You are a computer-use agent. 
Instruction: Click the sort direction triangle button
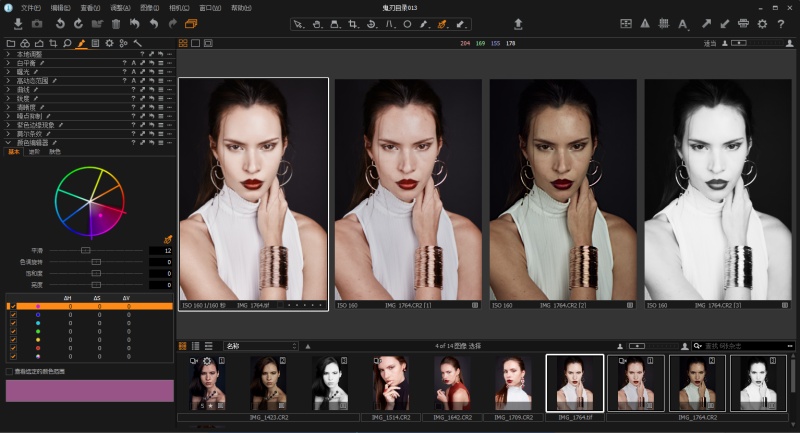pos(308,346)
